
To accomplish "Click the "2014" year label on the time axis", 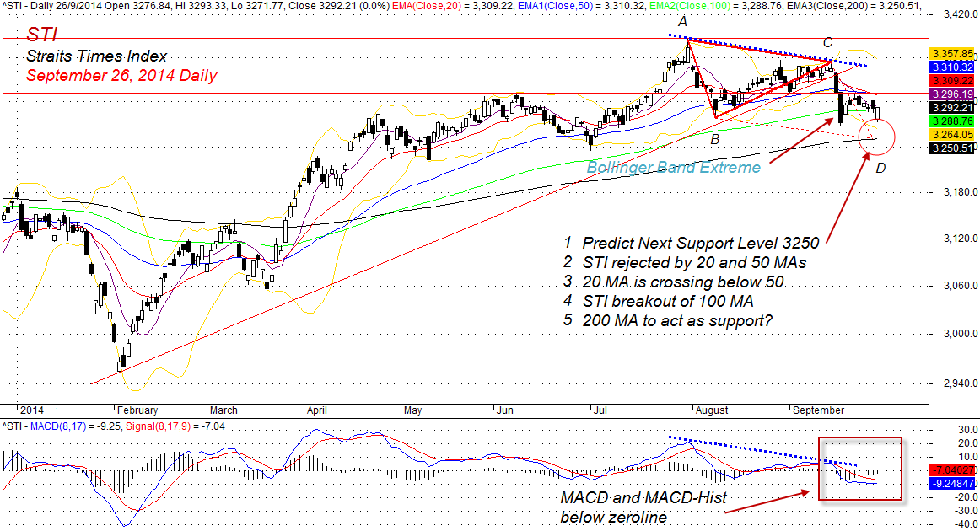I will [x=32, y=410].
